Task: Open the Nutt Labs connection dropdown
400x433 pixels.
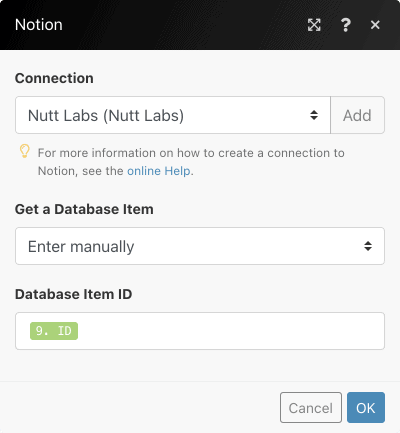Action: click(173, 115)
